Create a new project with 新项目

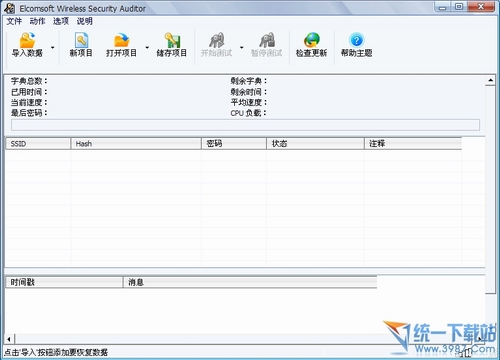(81, 45)
